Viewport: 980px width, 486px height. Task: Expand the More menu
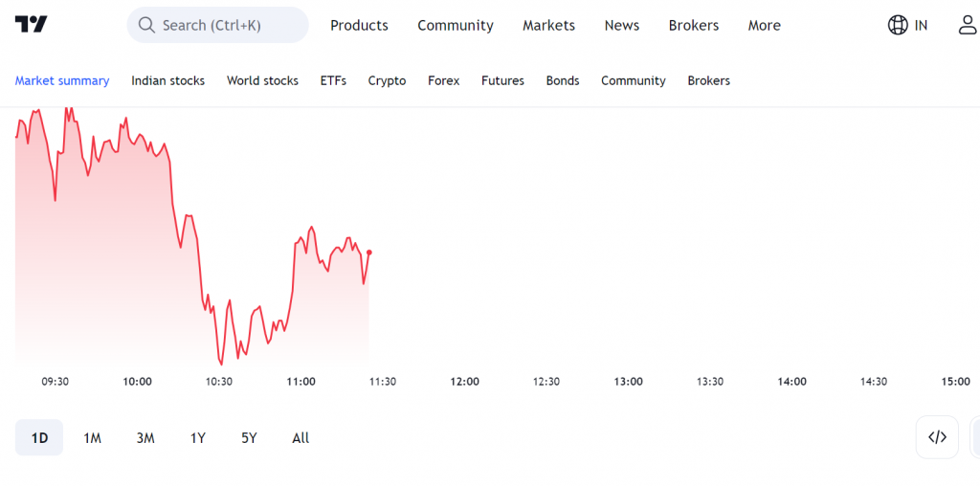click(x=765, y=26)
